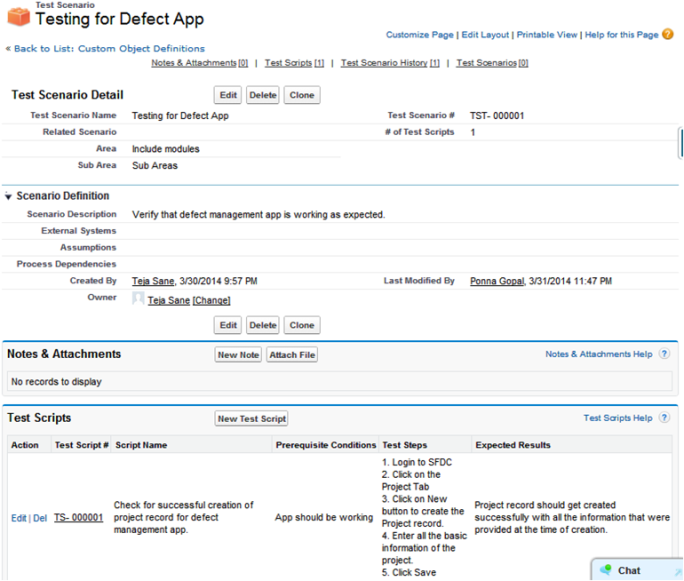Pop out the Chat widget arrow
The height and width of the screenshot is (581, 684).
point(677,572)
